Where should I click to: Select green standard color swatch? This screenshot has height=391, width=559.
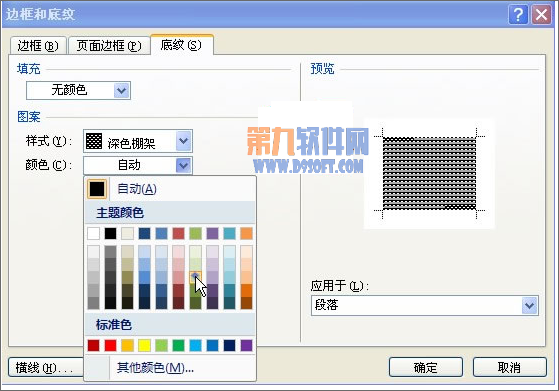pos(179,345)
